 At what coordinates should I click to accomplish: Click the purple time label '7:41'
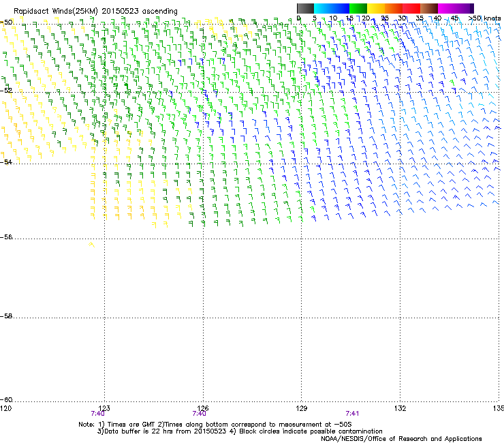(x=352, y=414)
